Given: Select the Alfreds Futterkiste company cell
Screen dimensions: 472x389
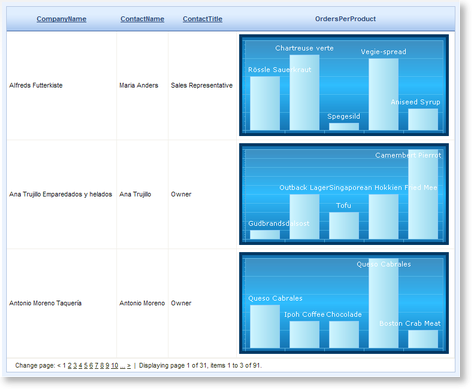Looking at the screenshot, I should point(61,86).
